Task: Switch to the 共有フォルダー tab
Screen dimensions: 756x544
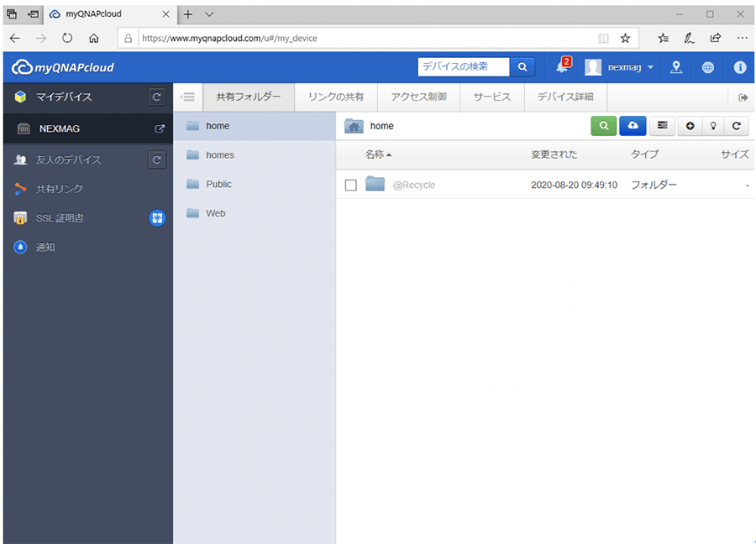Action: (x=249, y=97)
